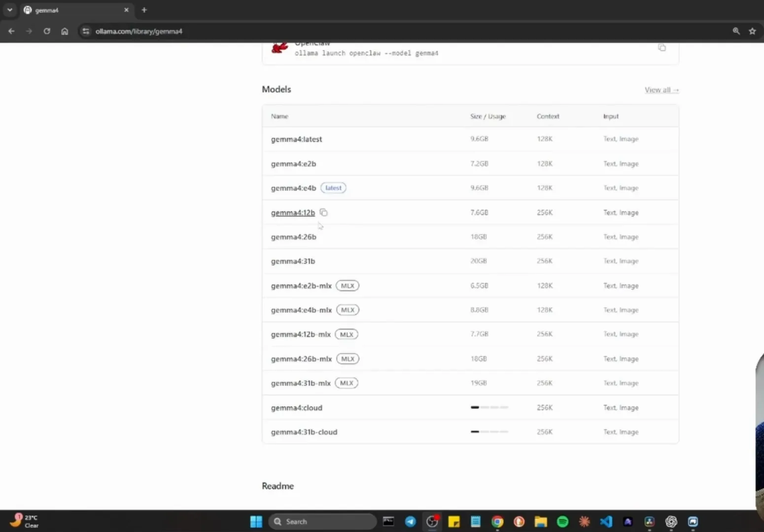Go back to the previous page
This screenshot has height=532, width=764.
point(11,31)
